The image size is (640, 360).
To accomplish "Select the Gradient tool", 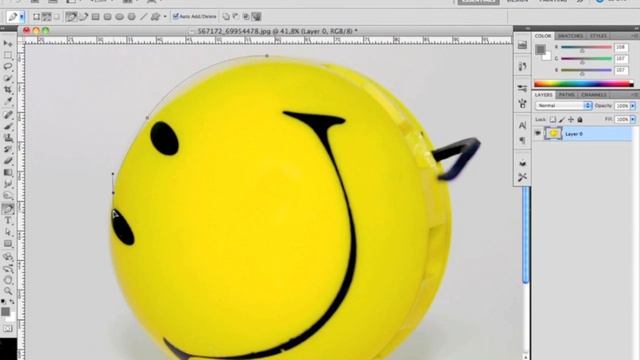I will click(8, 173).
